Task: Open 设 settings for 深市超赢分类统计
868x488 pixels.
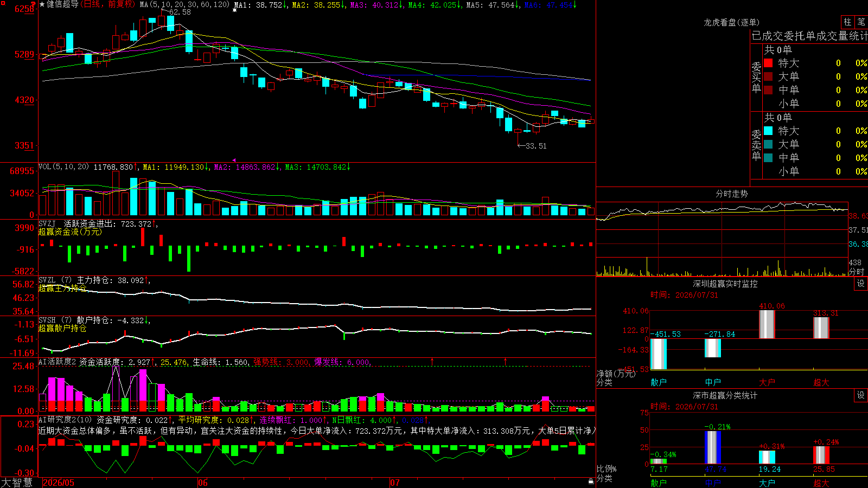Action: (x=861, y=395)
